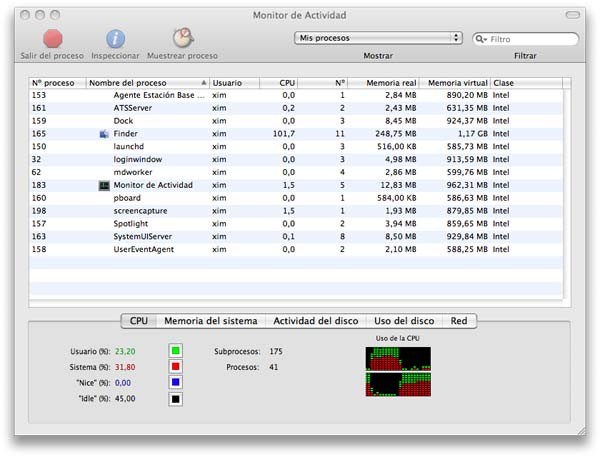
Task: Click the magnifier icon in Filtro field
Action: point(480,39)
